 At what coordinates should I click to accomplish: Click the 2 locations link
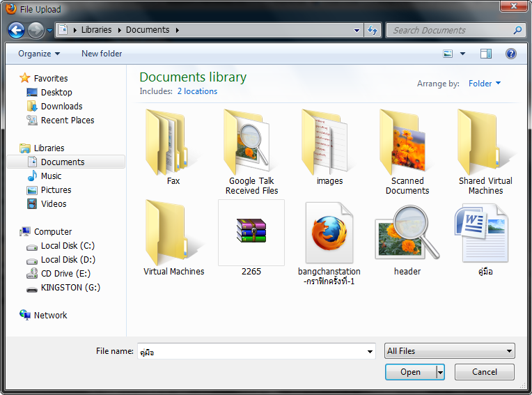click(x=197, y=91)
